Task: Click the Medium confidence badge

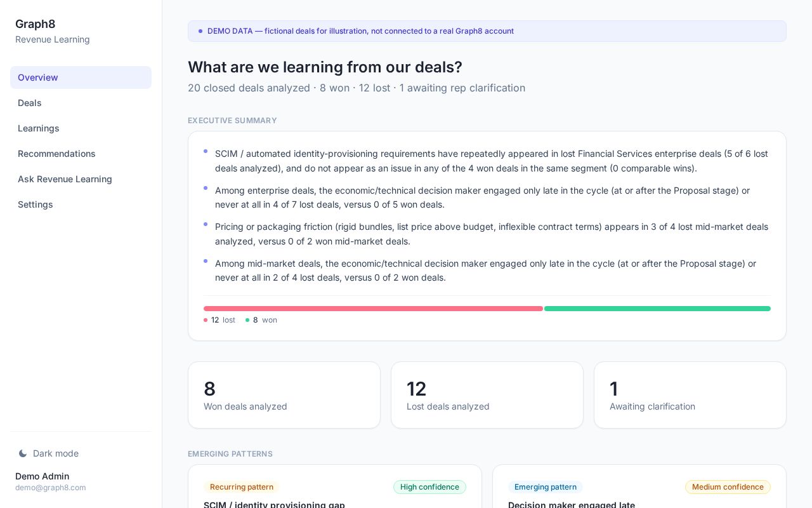Action: tap(728, 487)
